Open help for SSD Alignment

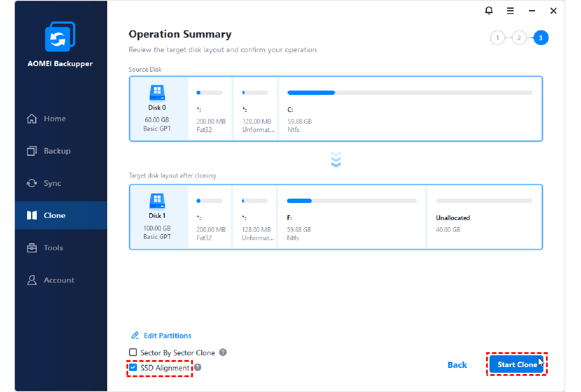point(198,367)
